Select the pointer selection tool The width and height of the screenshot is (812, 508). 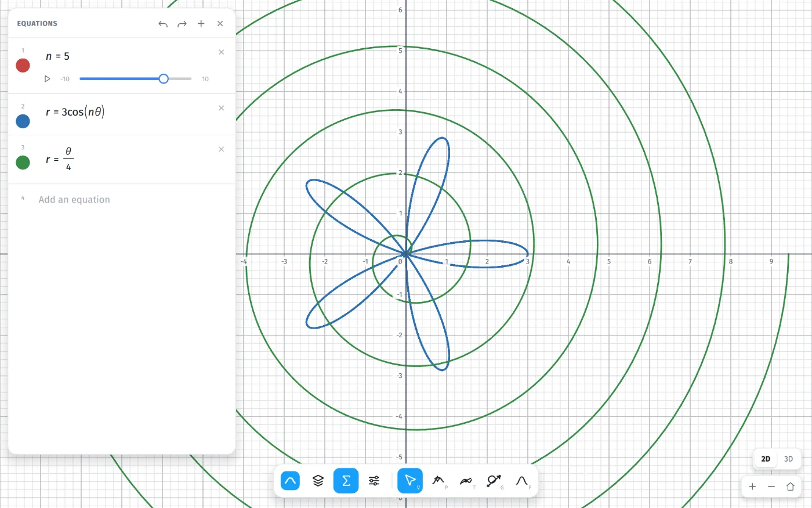tap(410, 481)
